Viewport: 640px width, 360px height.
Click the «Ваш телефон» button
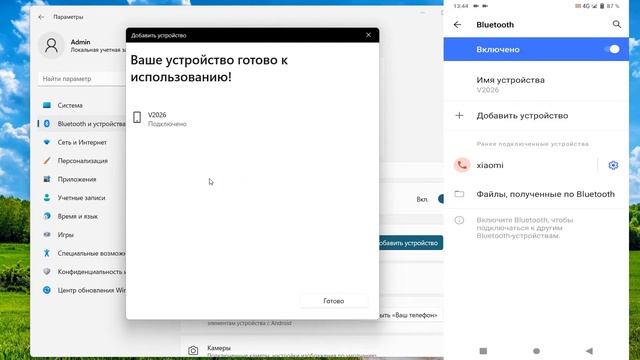click(410, 315)
